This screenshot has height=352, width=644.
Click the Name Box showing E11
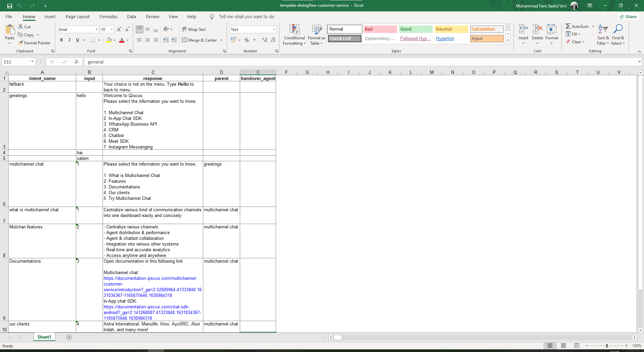pyautogui.click(x=16, y=62)
